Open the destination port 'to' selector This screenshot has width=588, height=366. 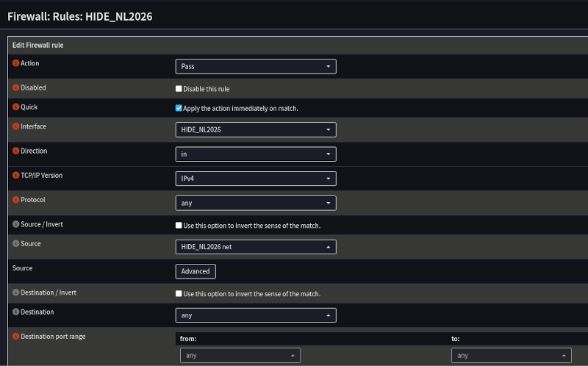511,356
